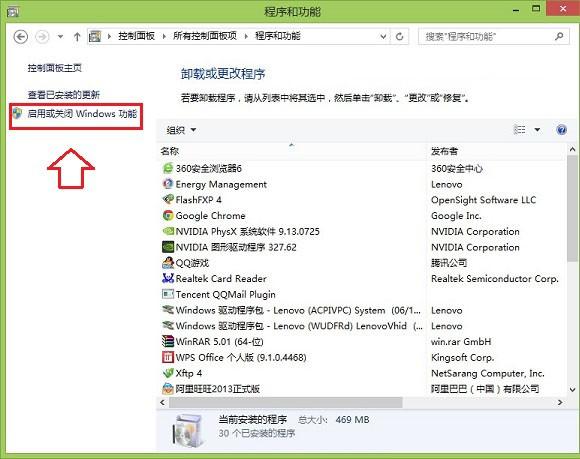Image resolution: width=580 pixels, height=459 pixels.
Task: Maximize the 程序和功能 window
Action: coord(536,9)
